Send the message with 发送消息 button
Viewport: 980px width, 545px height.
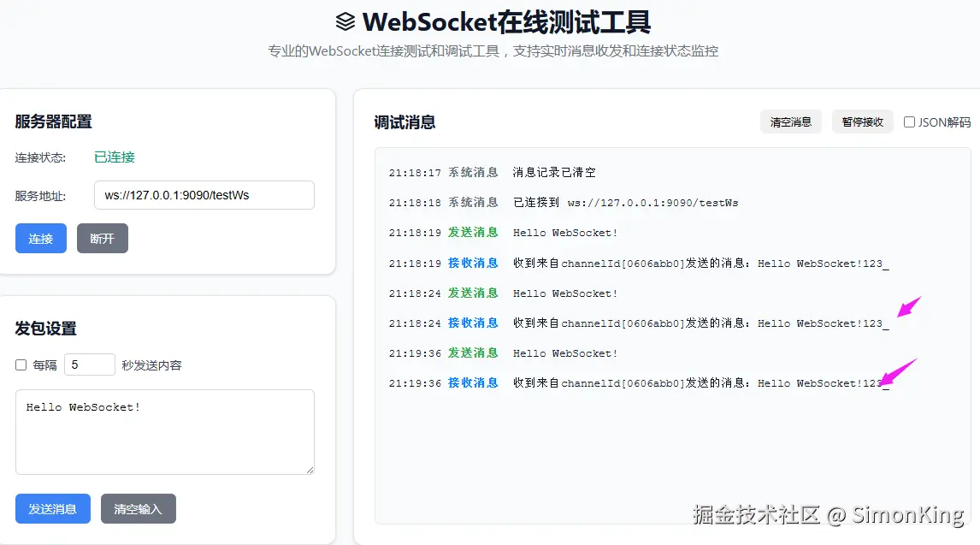53,509
